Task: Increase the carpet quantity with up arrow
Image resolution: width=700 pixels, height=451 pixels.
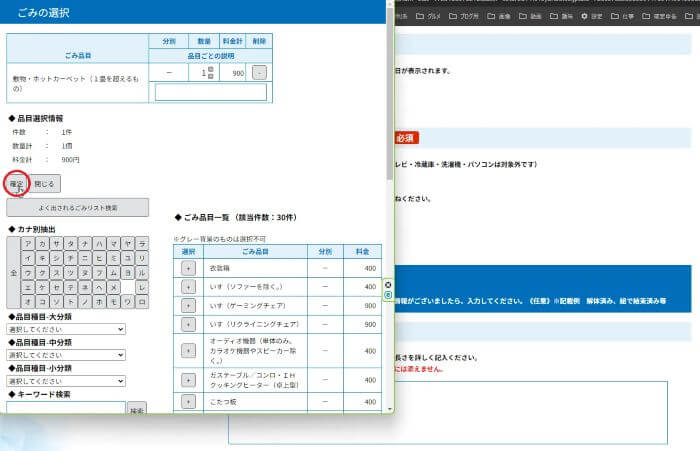Action: pyautogui.click(x=211, y=70)
